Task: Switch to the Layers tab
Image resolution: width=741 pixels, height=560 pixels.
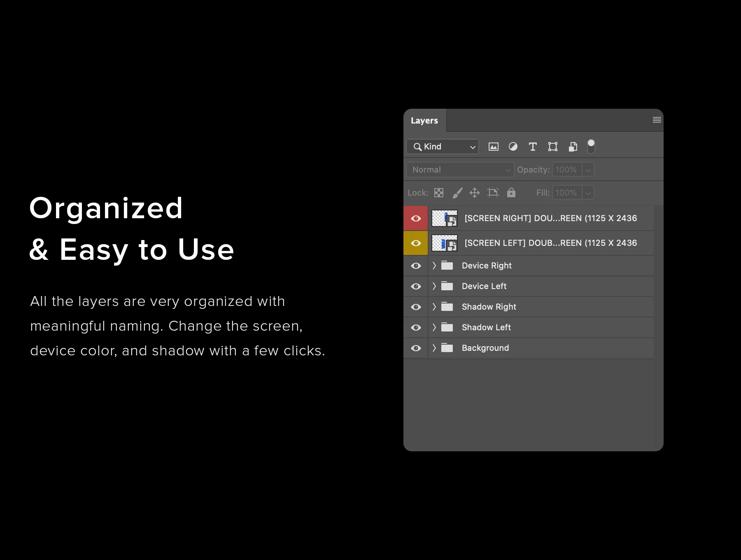Action: [x=424, y=121]
